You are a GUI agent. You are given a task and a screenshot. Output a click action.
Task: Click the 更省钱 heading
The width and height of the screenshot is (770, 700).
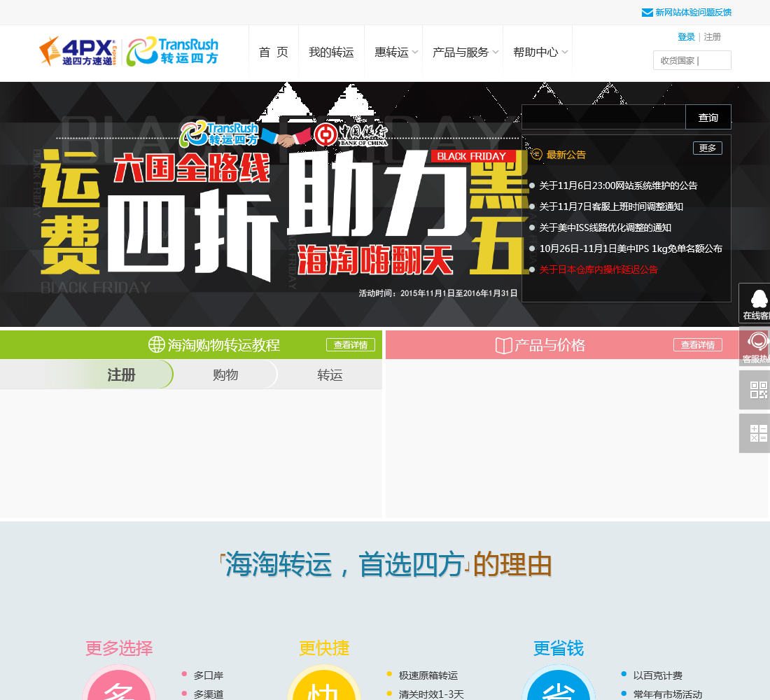point(559,648)
